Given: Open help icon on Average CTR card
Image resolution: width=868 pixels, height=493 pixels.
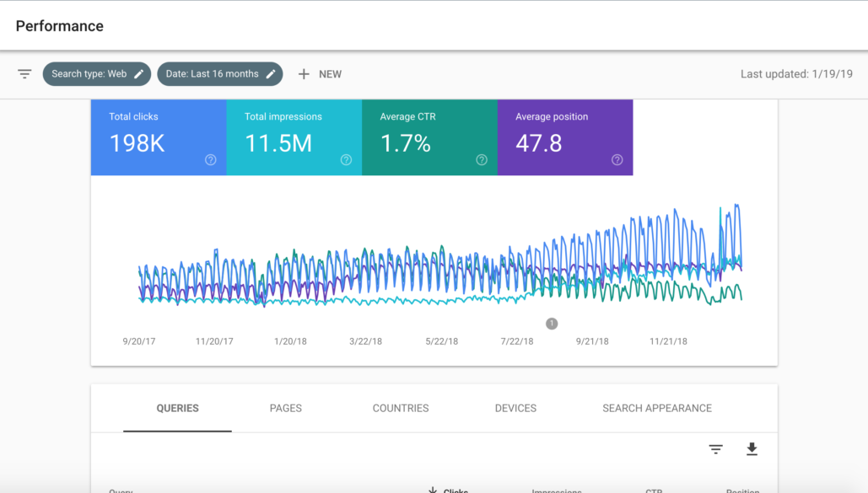Looking at the screenshot, I should 482,160.
